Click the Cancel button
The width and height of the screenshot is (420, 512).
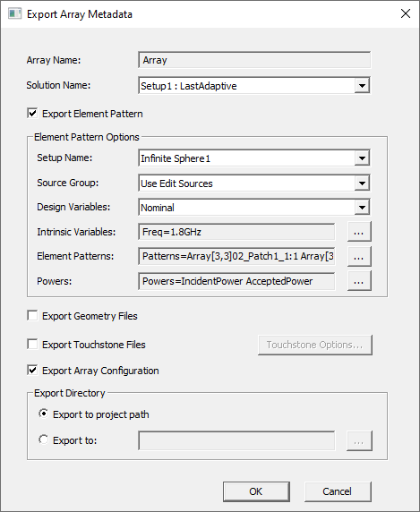pos(338,491)
